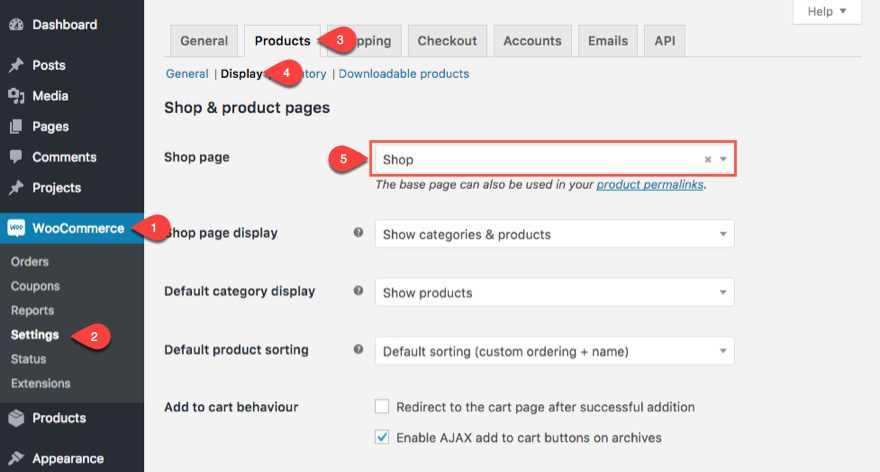The height and width of the screenshot is (472, 880).
Task: Open the Downloadable products section link
Action: 404,73
